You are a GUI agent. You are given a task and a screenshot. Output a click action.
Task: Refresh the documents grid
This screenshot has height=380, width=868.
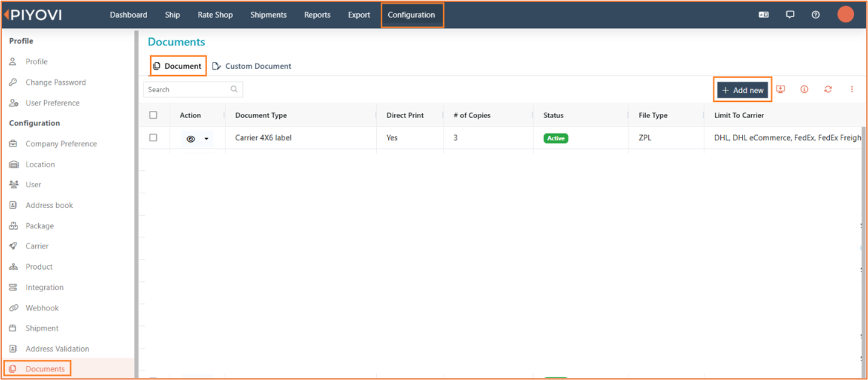tap(828, 89)
